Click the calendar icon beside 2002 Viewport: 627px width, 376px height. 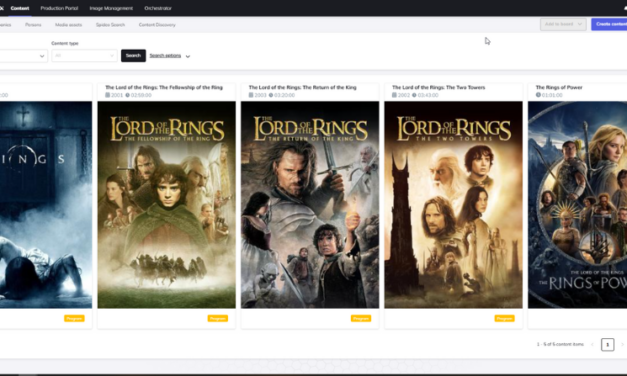[x=394, y=95]
